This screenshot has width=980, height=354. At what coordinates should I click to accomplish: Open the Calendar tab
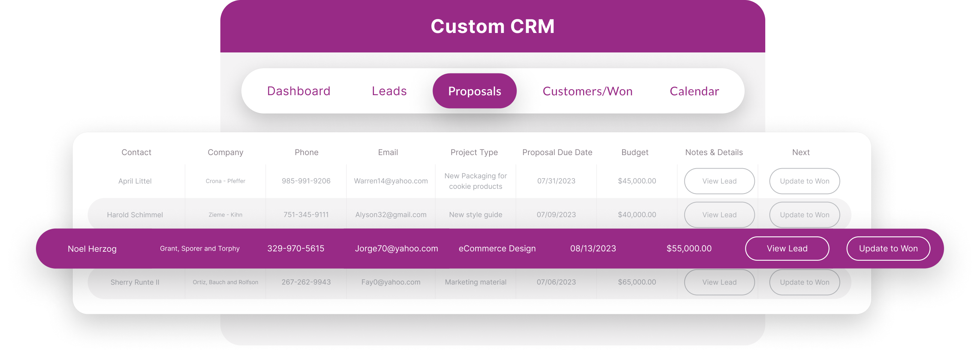click(x=694, y=91)
